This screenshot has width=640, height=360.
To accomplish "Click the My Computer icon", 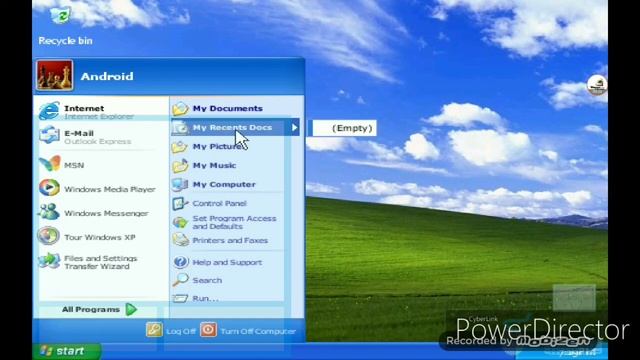I will point(180,184).
